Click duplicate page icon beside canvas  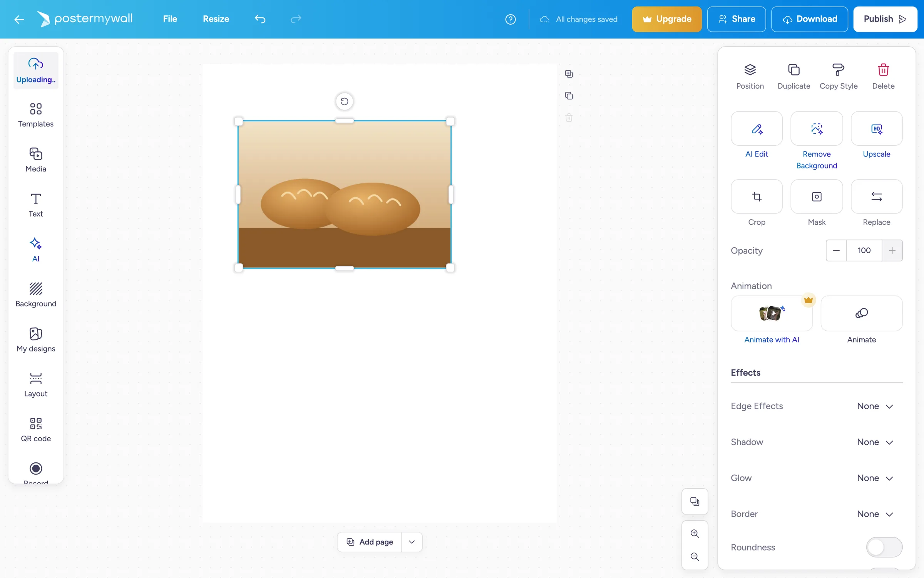(569, 96)
